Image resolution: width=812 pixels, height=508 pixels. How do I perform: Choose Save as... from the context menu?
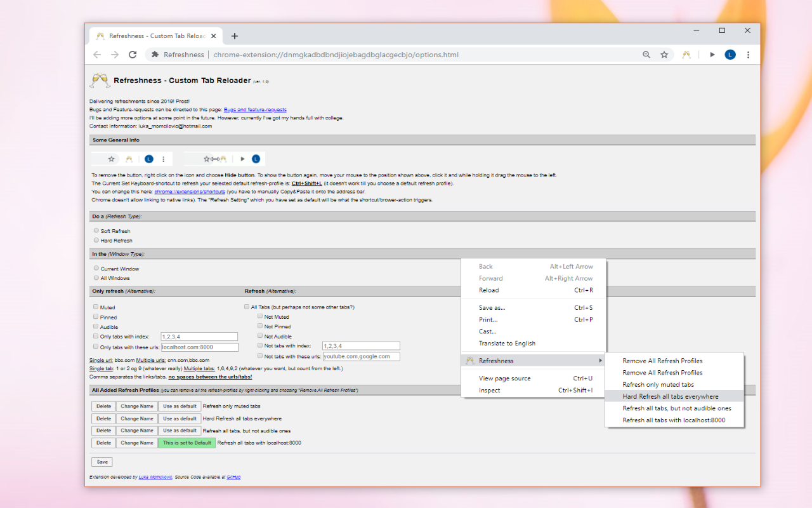[534, 308]
